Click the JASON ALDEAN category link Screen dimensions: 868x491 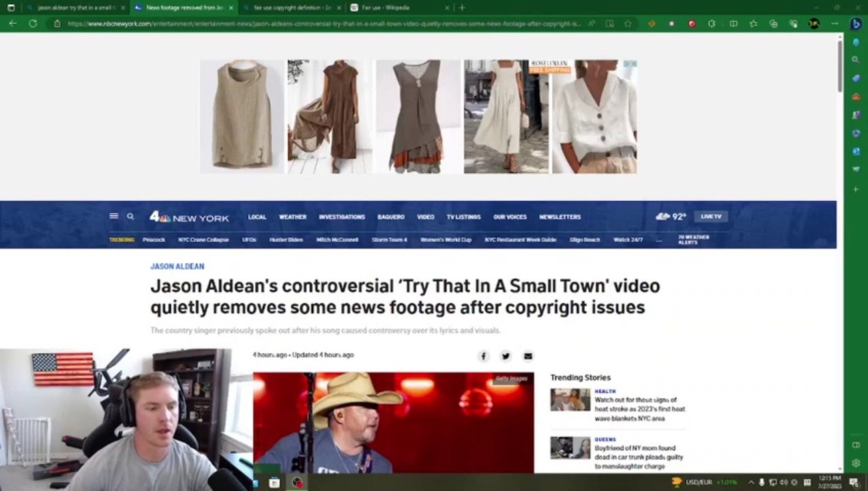tap(177, 267)
